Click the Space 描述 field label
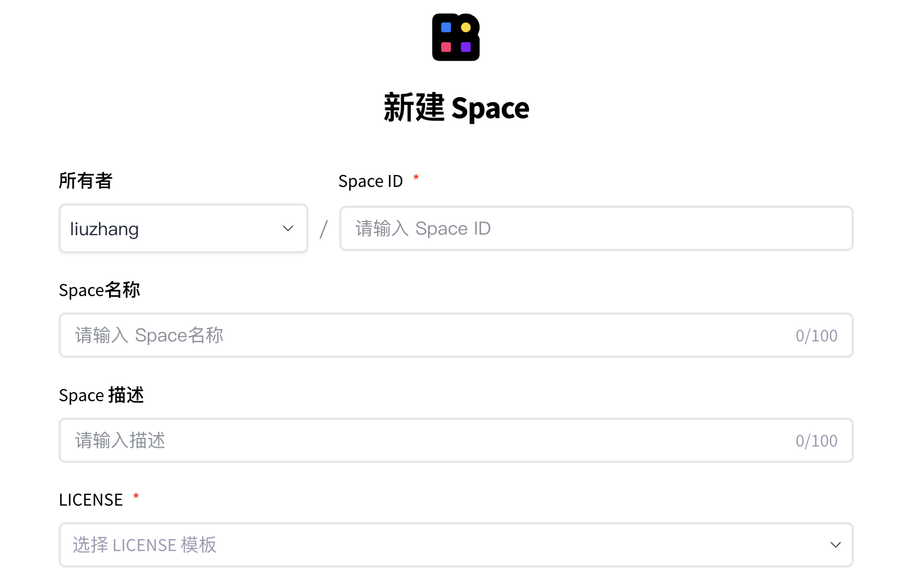This screenshot has width=913, height=588. tap(102, 395)
